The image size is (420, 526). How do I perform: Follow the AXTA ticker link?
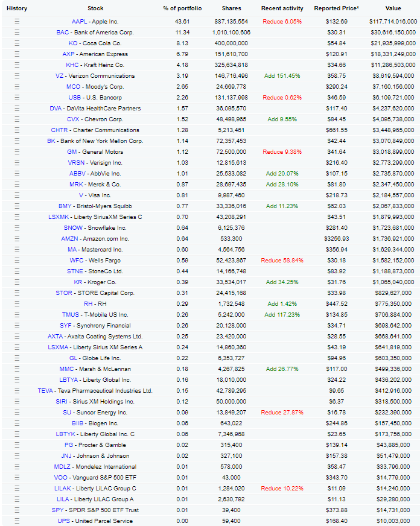pos(56,337)
